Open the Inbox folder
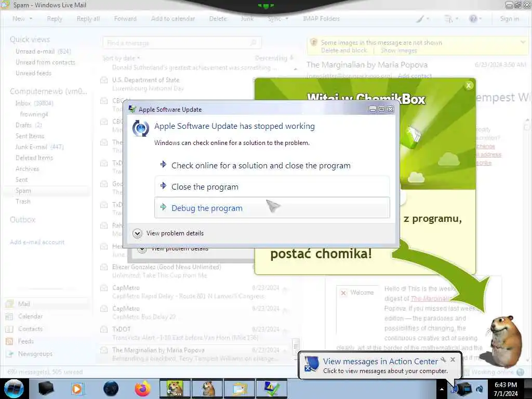The image size is (532, 399). [x=34, y=103]
